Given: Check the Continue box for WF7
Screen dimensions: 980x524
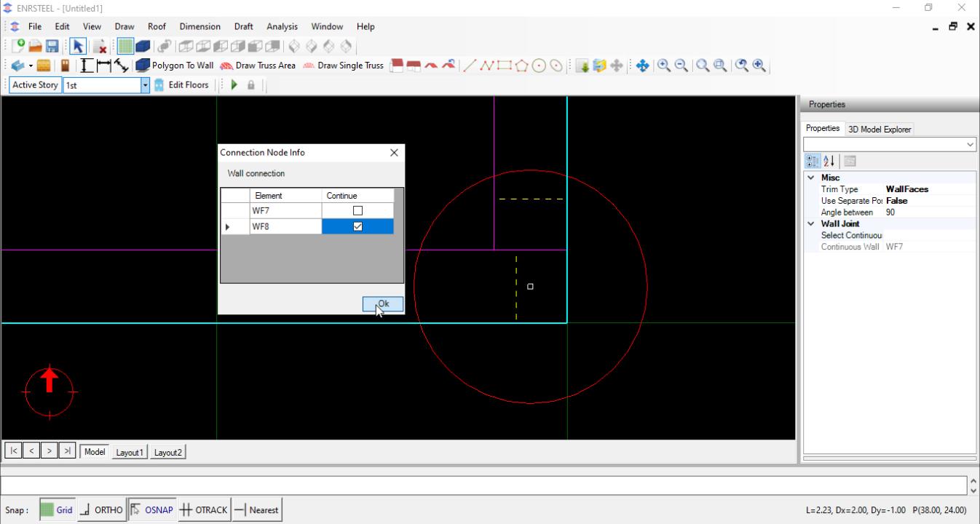Looking at the screenshot, I should [357, 211].
